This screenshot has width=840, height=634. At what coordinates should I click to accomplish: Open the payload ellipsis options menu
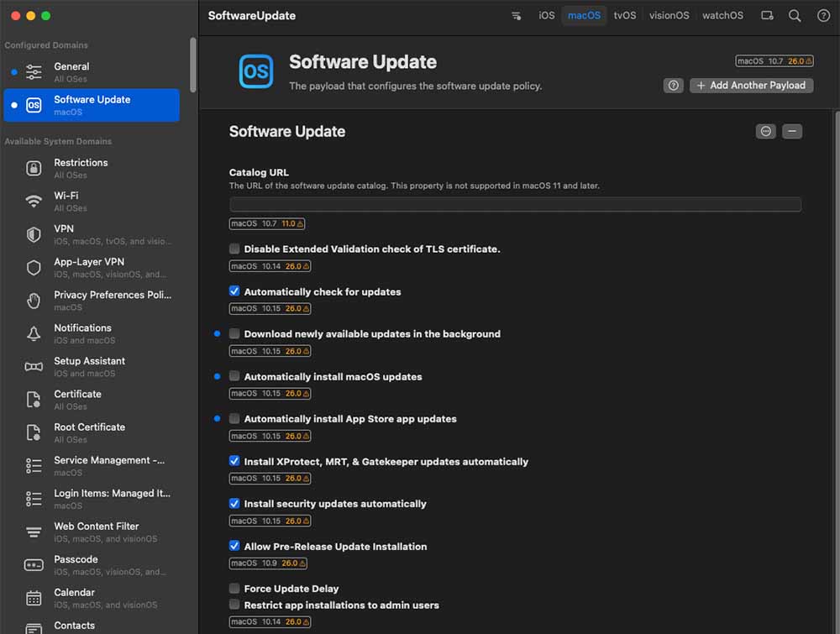[x=766, y=132]
